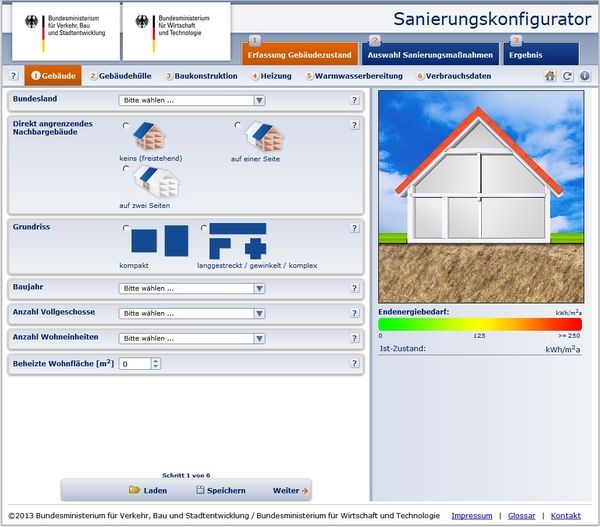The width and height of the screenshot is (600, 527).
Task: Open help for Beheizte Wohnfläche
Action: coord(354,364)
